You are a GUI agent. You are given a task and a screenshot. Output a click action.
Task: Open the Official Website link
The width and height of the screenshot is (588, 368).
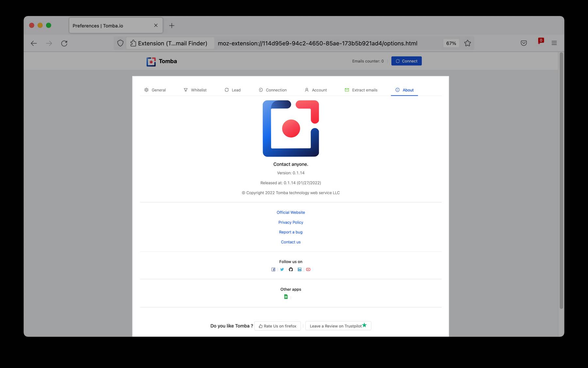(291, 212)
